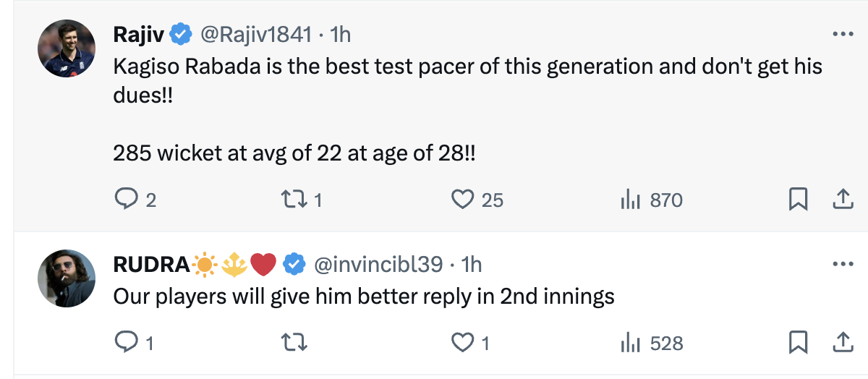The image size is (868, 379).
Task: Reply to Rajiv's Rabada tweet
Action: [127, 200]
